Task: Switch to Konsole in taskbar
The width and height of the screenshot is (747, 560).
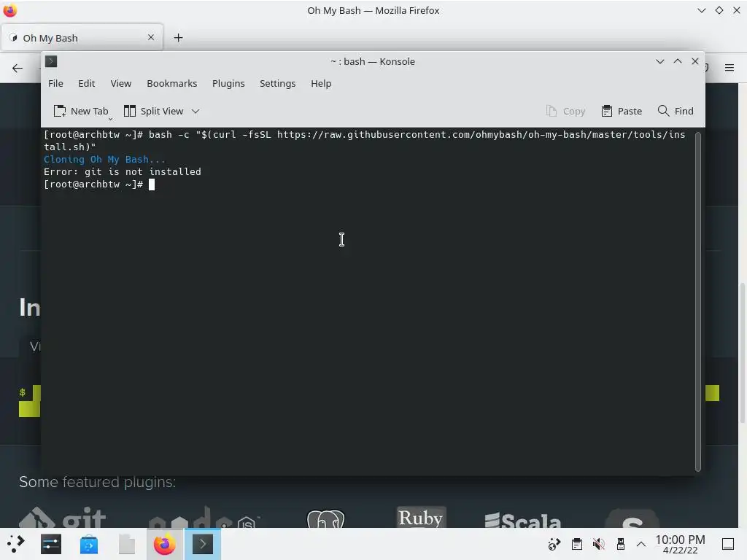Action: click(203, 544)
